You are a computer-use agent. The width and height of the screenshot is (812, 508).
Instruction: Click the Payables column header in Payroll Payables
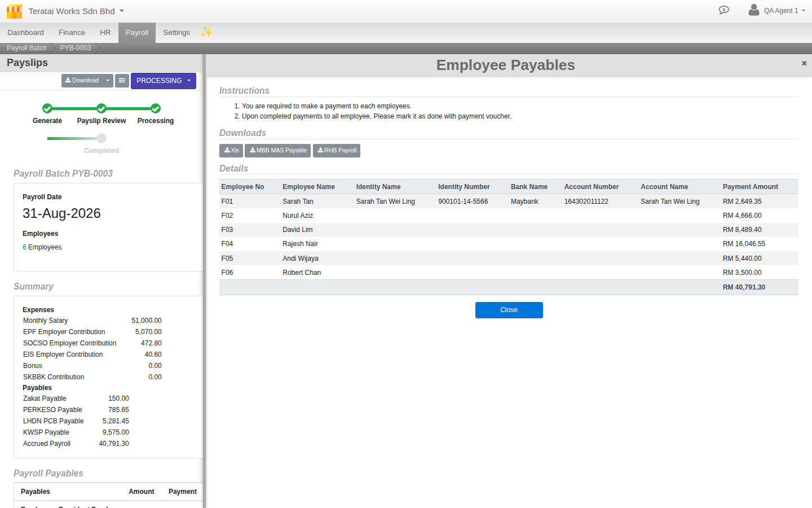tap(36, 492)
